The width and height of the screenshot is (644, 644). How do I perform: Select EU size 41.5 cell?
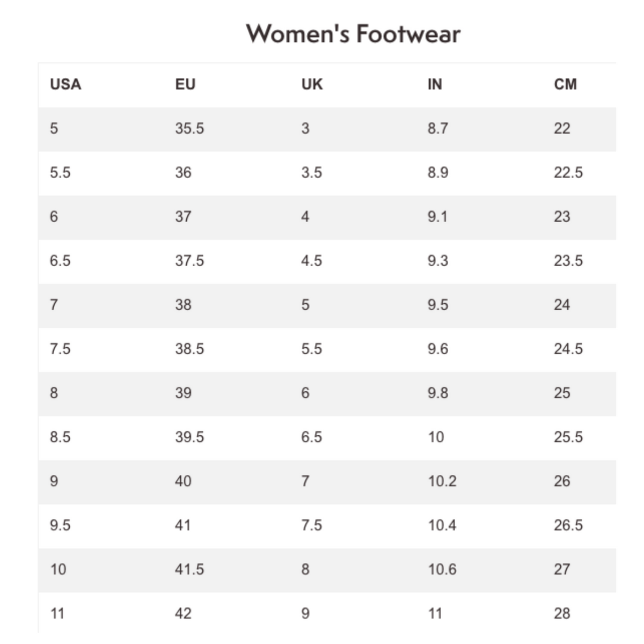point(189,569)
